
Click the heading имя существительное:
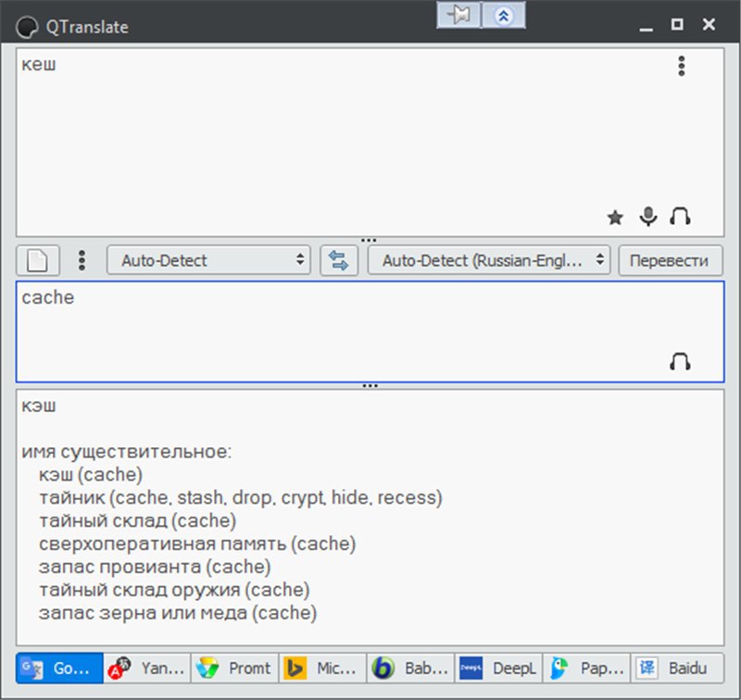pyautogui.click(x=127, y=452)
